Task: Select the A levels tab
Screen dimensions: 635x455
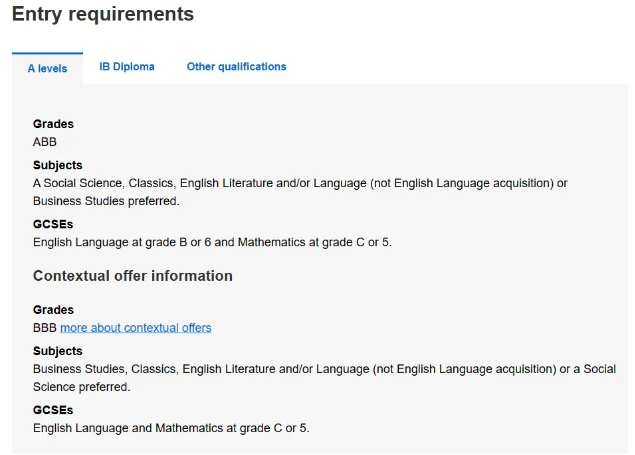Action: pyautogui.click(x=47, y=68)
